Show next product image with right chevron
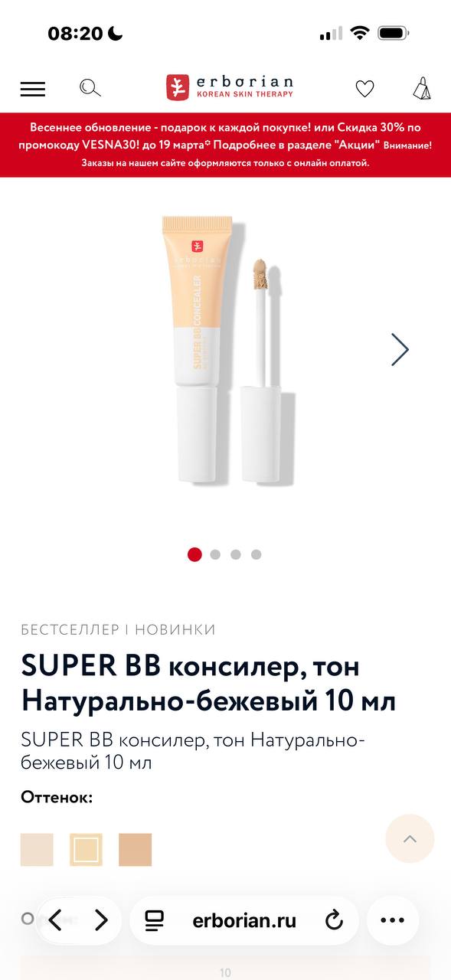The height and width of the screenshot is (980, 451). (400, 349)
